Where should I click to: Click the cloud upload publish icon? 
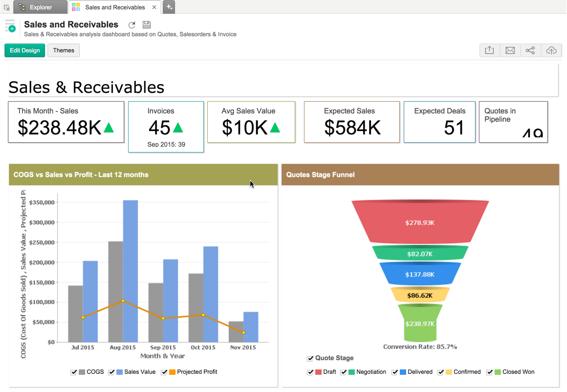(551, 50)
